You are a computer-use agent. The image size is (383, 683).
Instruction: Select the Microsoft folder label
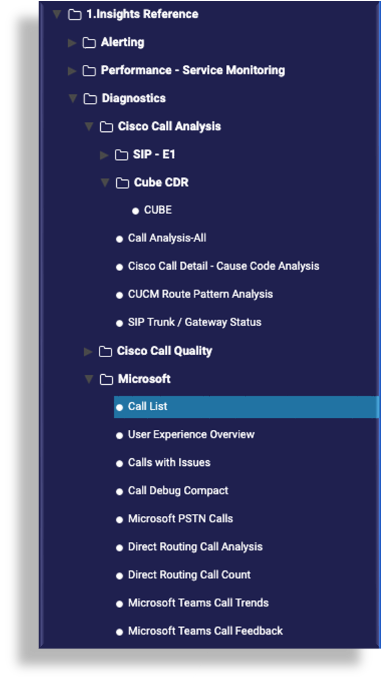click(x=144, y=379)
